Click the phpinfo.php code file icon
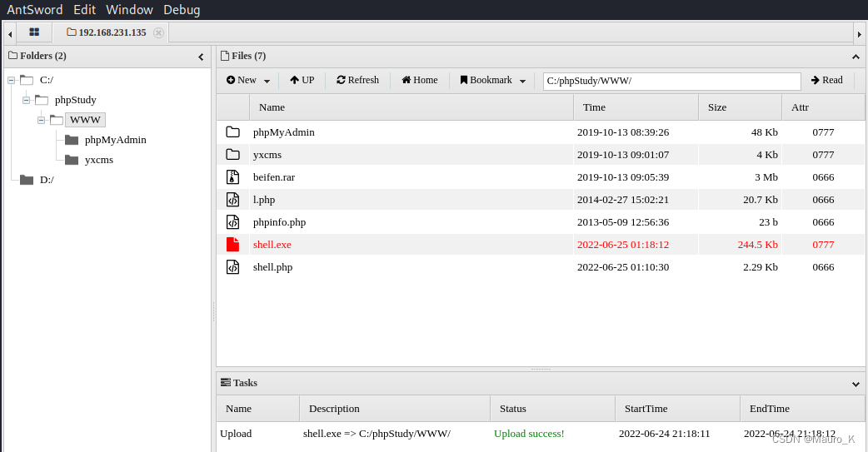 pos(233,222)
